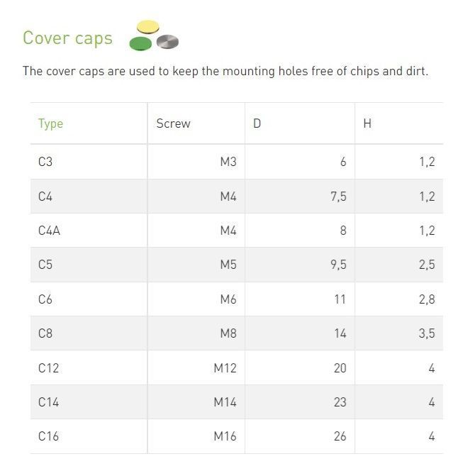Screen dimensions: 475x476
Task: Click the 3,5 height value
Action: [x=426, y=333]
